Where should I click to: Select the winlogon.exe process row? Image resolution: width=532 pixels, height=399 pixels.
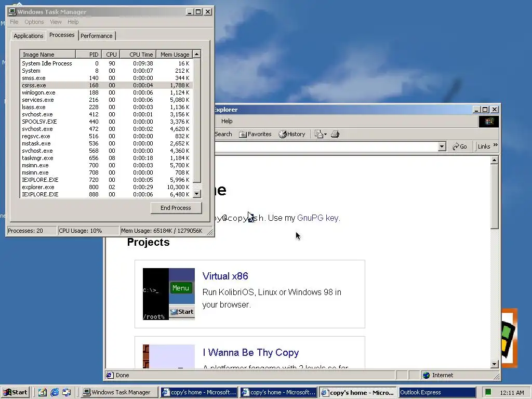107,92
